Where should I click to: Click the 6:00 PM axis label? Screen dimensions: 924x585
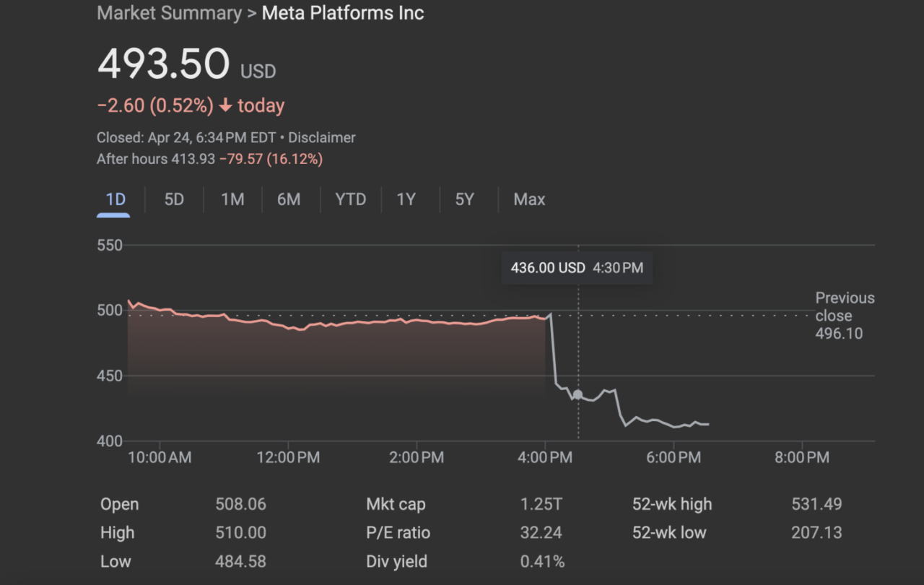674,457
